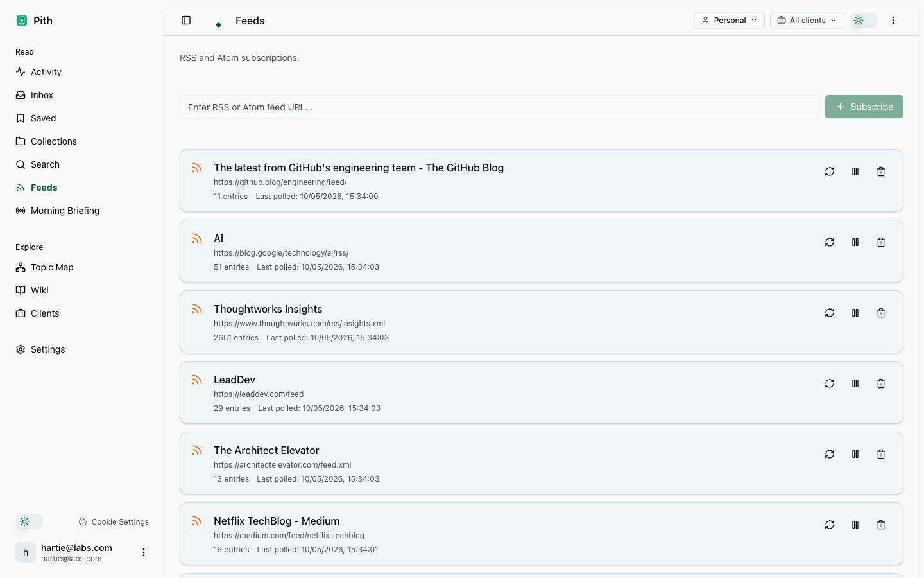Pause The Architect Elevator feed

coord(855,454)
